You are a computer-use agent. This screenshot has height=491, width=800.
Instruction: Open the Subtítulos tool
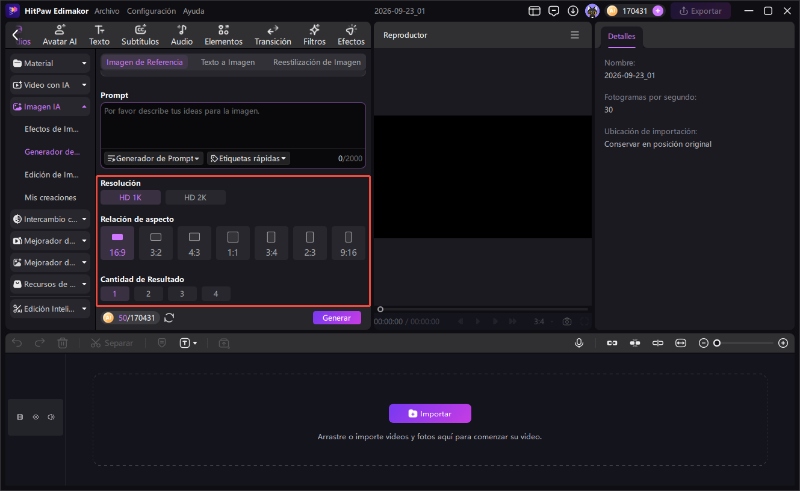[x=140, y=35]
